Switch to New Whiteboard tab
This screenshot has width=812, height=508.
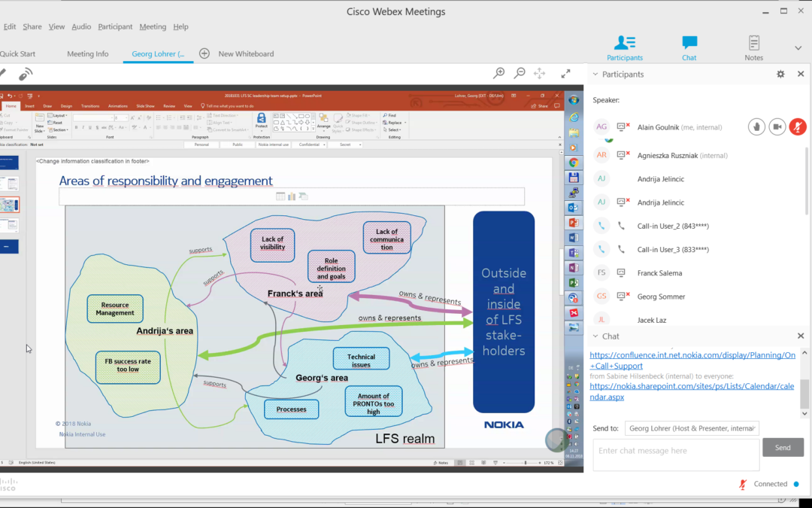[246, 53]
